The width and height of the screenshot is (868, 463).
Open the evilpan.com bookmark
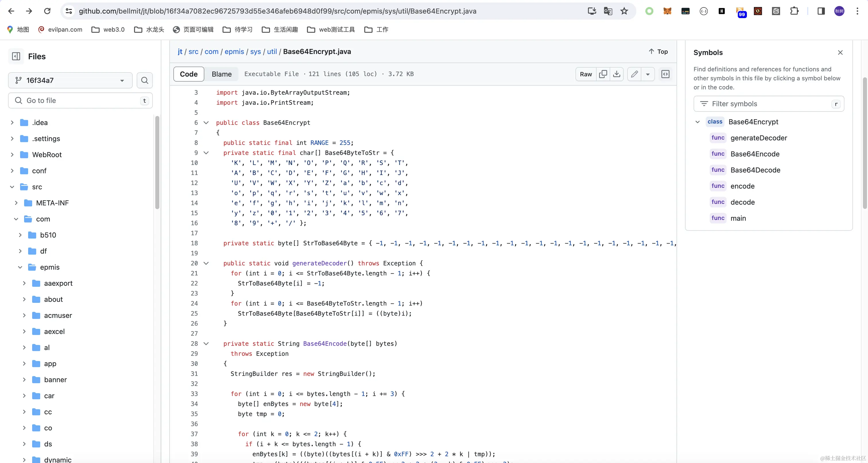click(x=60, y=30)
